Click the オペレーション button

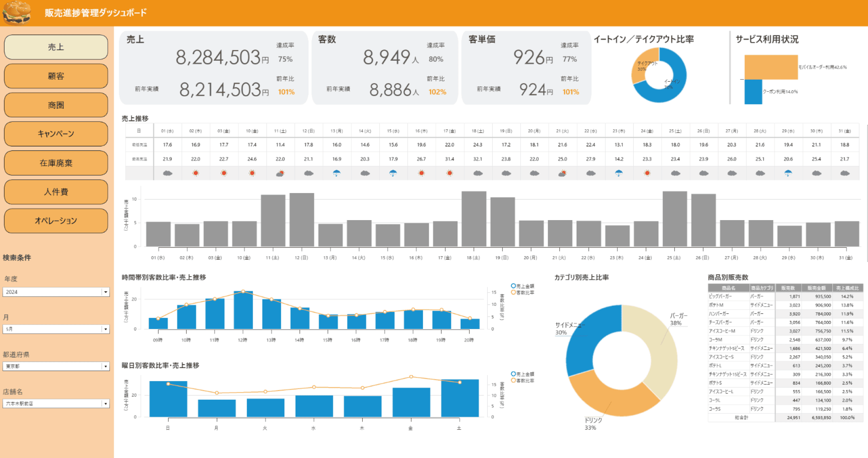[56, 221]
